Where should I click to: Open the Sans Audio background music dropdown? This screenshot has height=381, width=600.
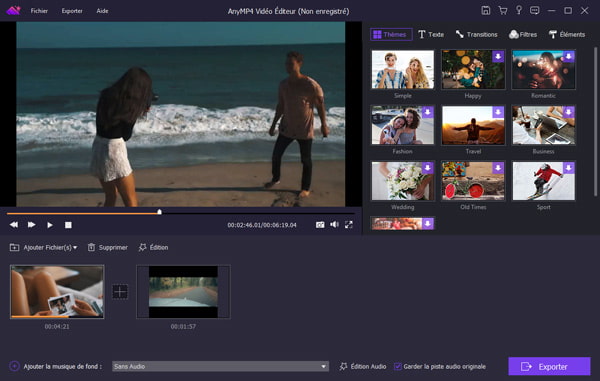click(220, 366)
